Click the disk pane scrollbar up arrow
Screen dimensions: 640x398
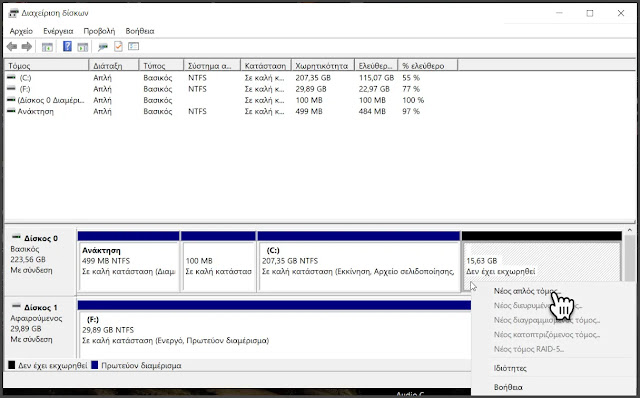pos(630,230)
